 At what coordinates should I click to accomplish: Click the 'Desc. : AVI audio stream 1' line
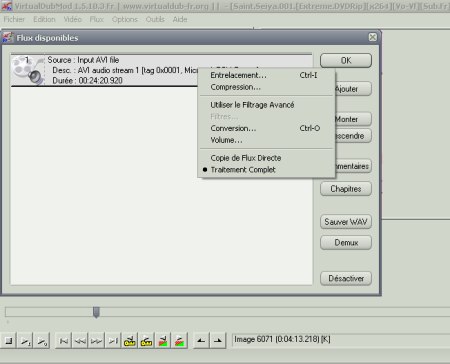(x=125, y=70)
